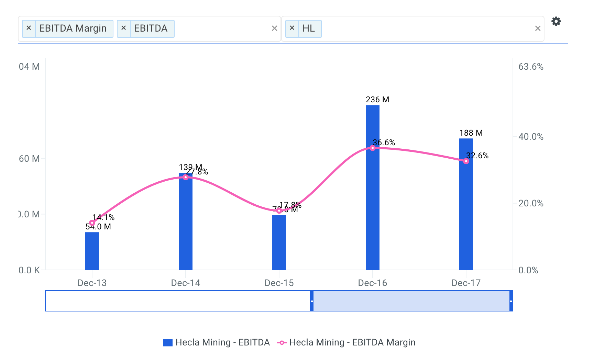Click the unselected range navigator area
The image size is (594, 364).
pyautogui.click(x=178, y=301)
